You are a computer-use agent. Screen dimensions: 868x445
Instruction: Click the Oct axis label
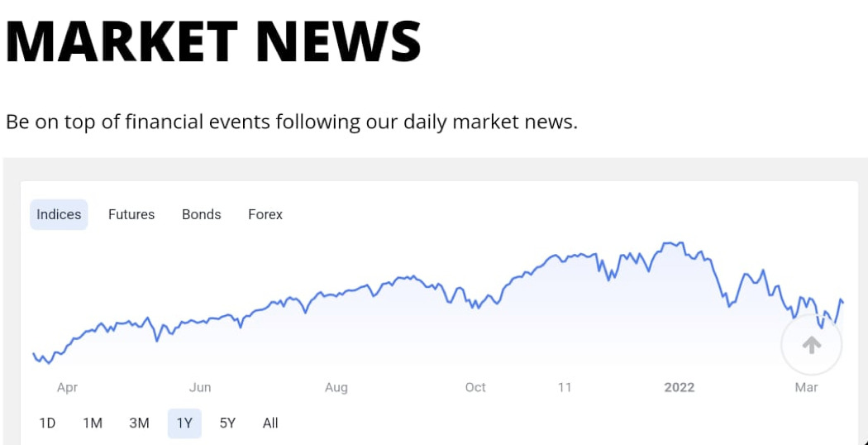pyautogui.click(x=475, y=387)
